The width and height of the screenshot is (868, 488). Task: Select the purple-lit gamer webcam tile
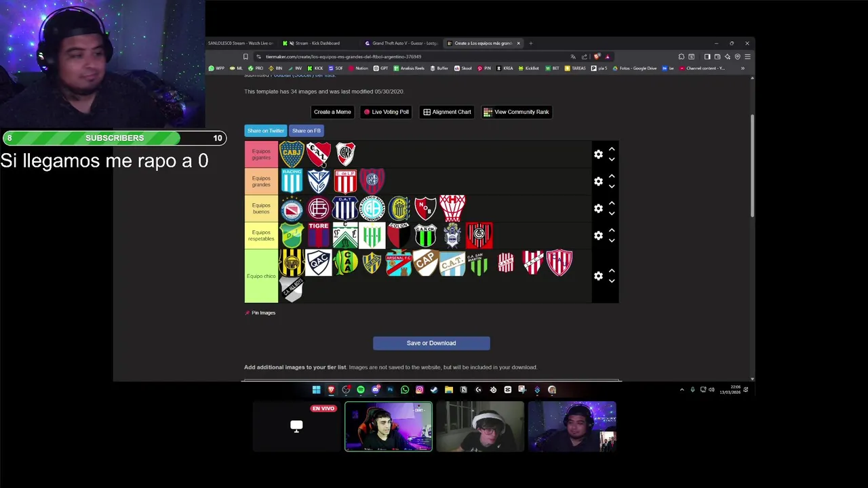tap(389, 426)
